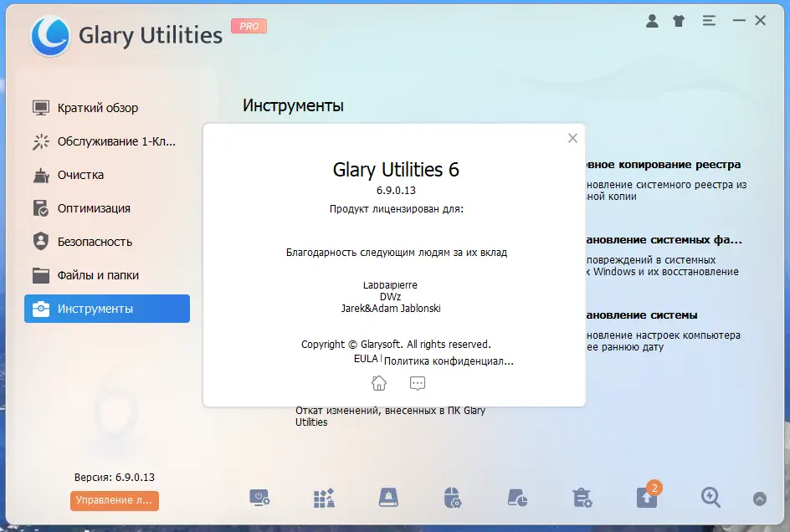The image size is (790, 532).
Task: Open feedback via speech bubble icon in dialog
Action: pos(417,382)
